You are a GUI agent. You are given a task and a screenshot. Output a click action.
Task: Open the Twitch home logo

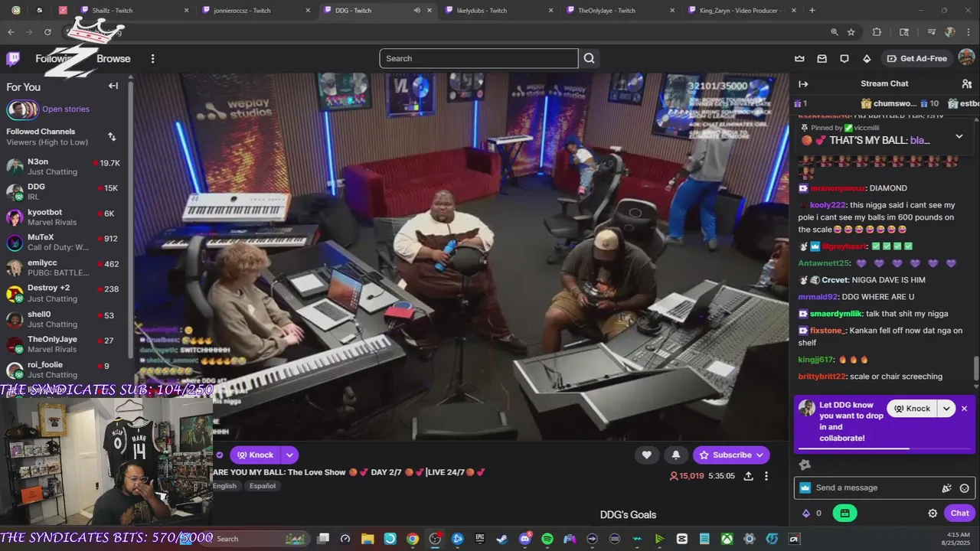13,58
